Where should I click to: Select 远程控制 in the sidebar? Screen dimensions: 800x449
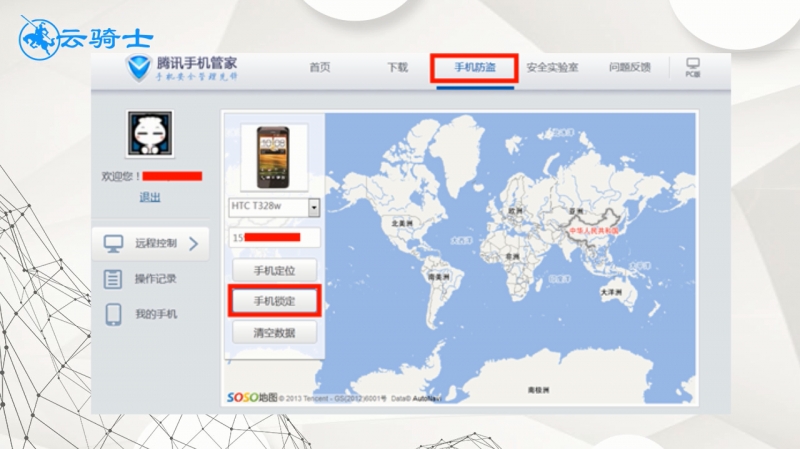tap(151, 244)
